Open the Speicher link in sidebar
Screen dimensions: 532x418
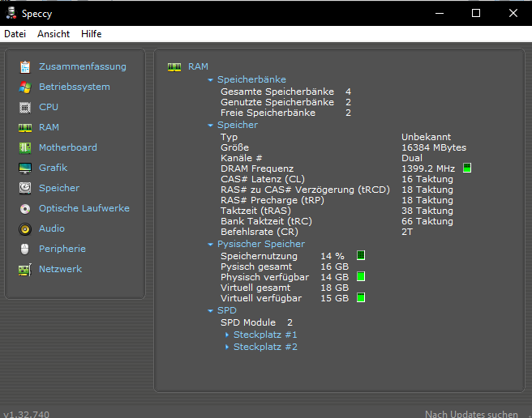tap(59, 188)
